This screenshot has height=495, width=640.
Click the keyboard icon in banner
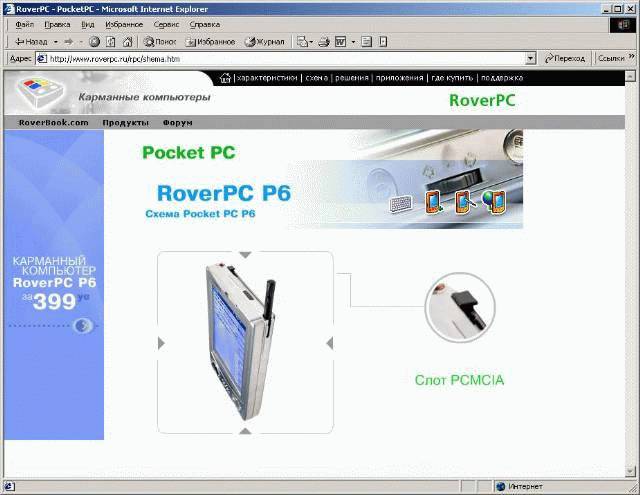[401, 203]
